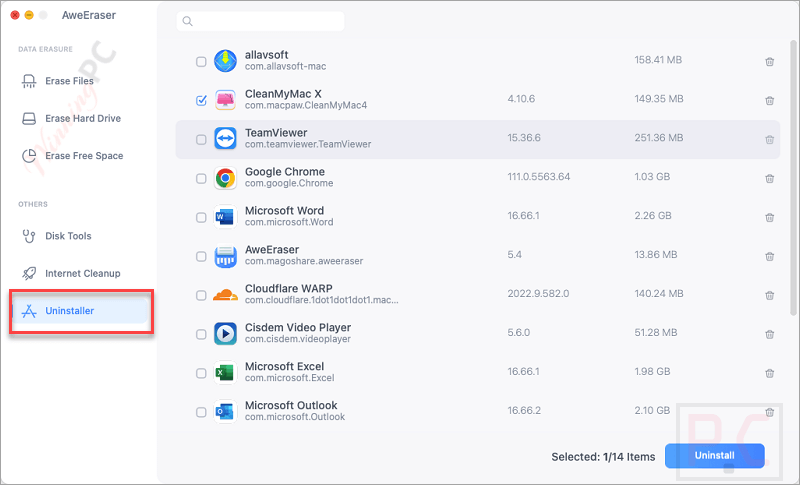Click the allavsoft app icon

[225, 61]
